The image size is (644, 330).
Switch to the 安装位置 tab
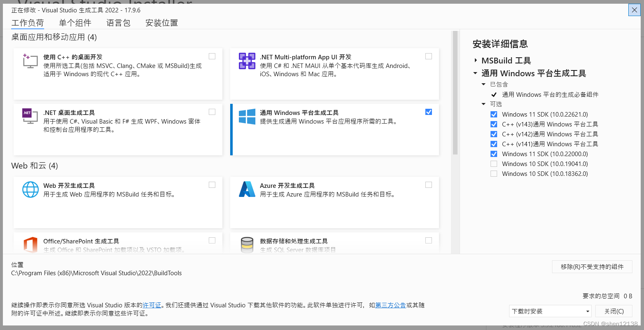[x=162, y=23]
